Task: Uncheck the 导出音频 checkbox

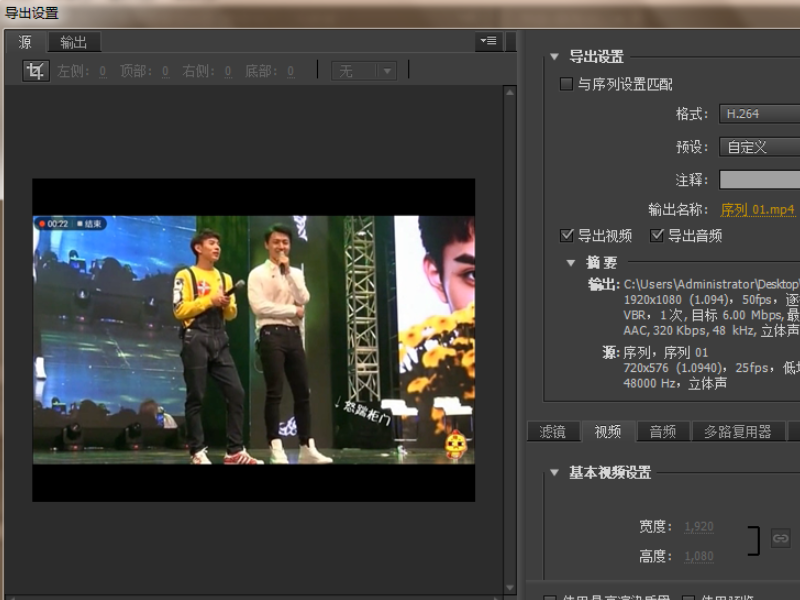Action: (657, 236)
